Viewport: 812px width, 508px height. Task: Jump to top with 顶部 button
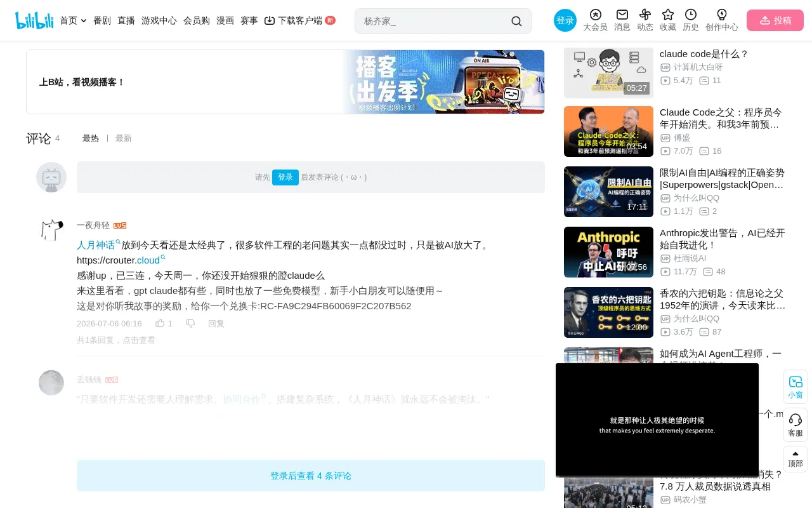tap(796, 458)
